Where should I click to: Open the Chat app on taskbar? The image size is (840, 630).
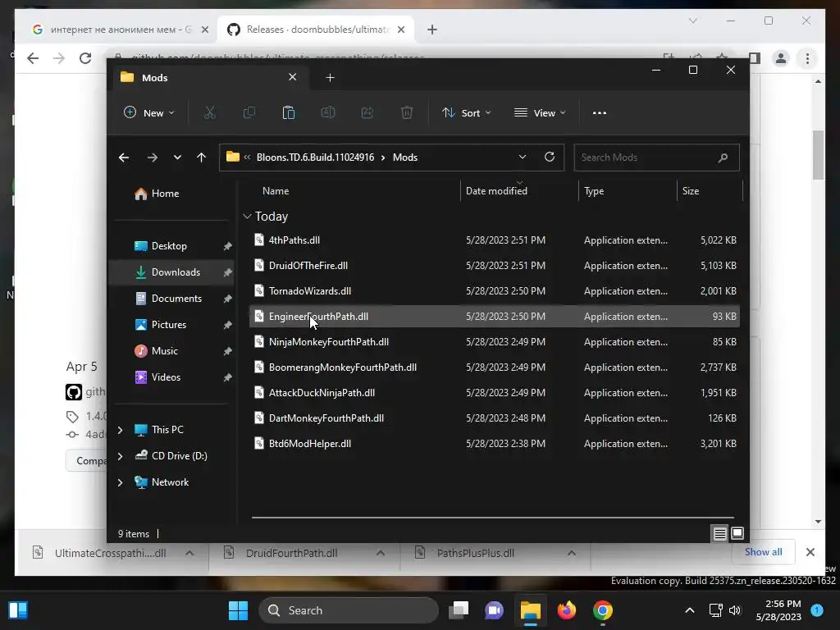pyautogui.click(x=494, y=610)
